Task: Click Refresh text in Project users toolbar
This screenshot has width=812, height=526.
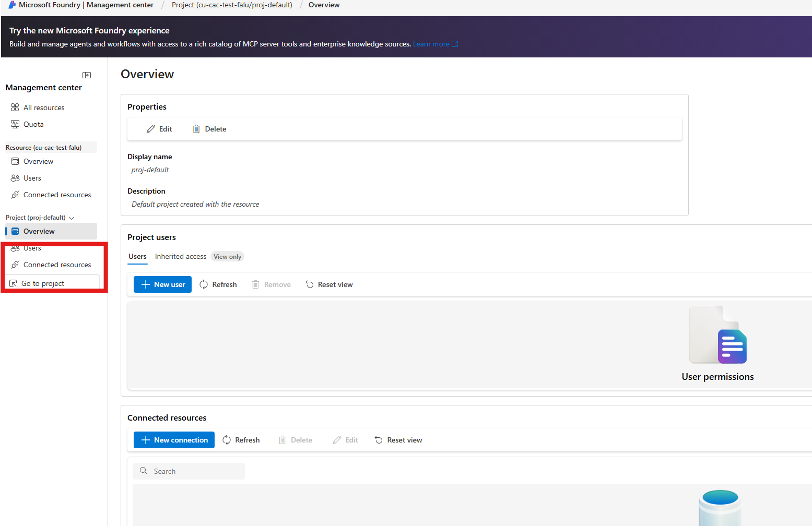Action: click(x=225, y=284)
